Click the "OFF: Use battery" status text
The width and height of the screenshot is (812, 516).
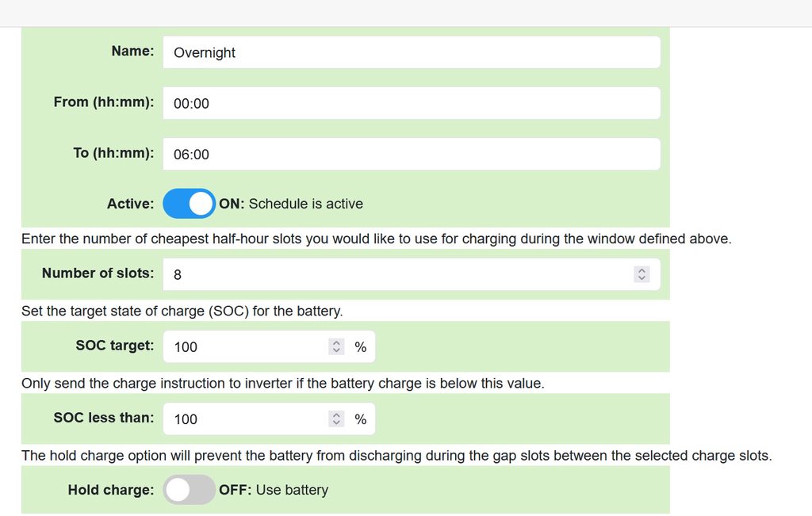coord(274,490)
